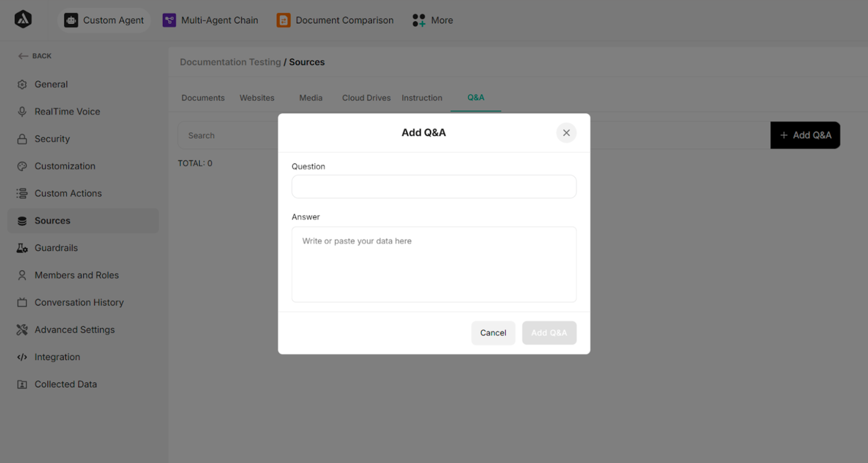Open the Custom Agent top navigation item
868x463 pixels.
pos(104,20)
